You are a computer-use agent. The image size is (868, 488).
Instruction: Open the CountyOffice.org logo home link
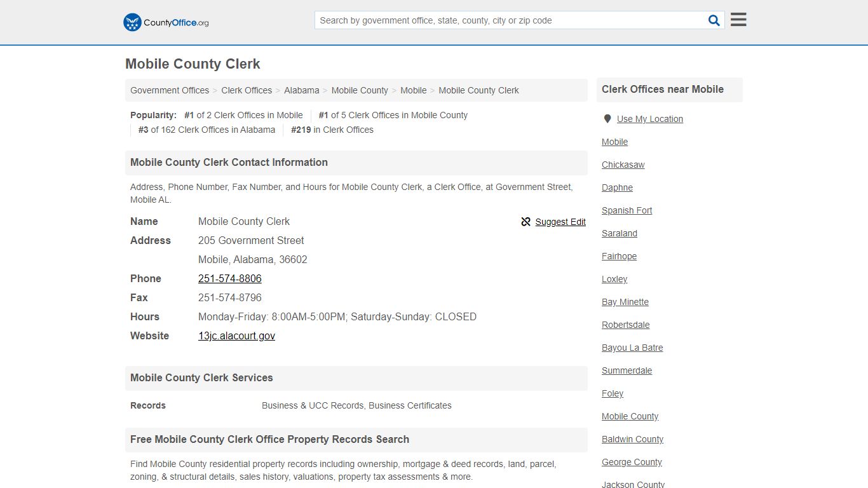(x=166, y=22)
